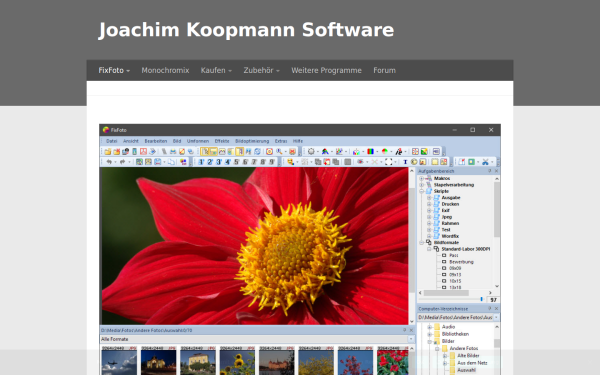600x375 pixels.
Task: Click the Ae text effect toolbar icon
Action: tap(399, 152)
